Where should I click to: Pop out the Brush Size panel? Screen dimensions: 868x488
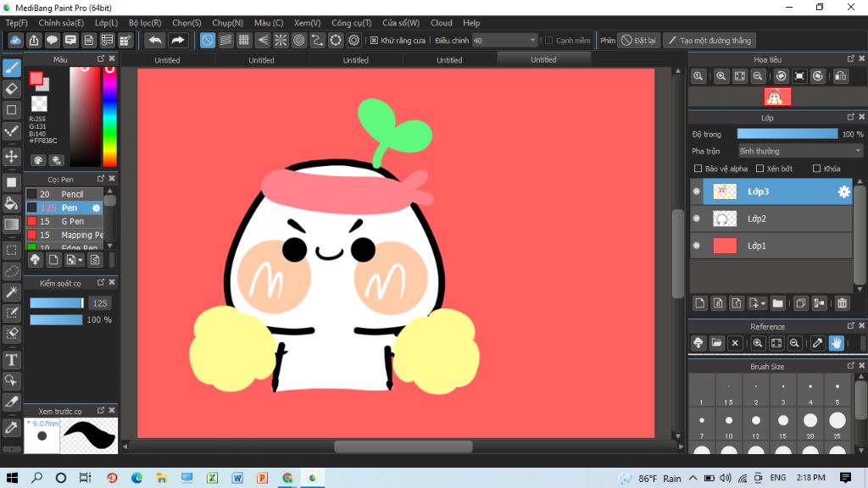851,366
